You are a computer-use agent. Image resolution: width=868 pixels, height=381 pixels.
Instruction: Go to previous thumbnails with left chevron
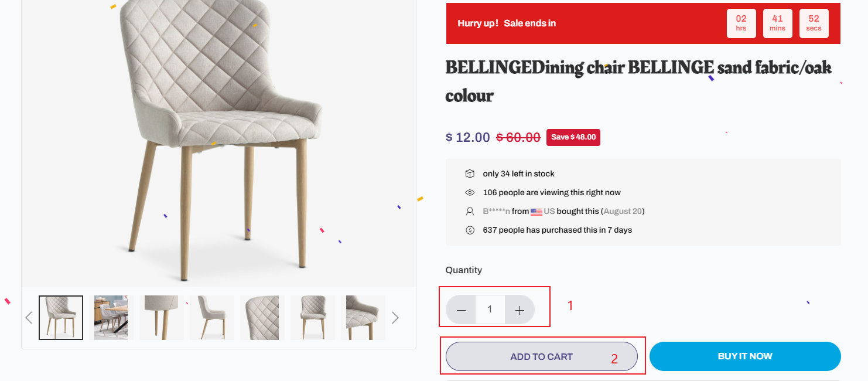click(x=29, y=318)
